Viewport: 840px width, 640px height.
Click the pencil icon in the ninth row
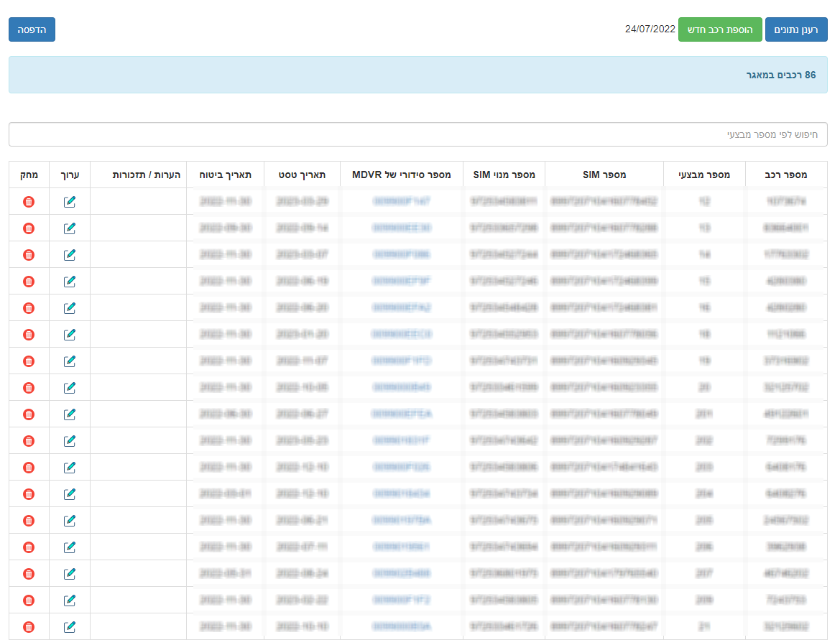(70, 414)
